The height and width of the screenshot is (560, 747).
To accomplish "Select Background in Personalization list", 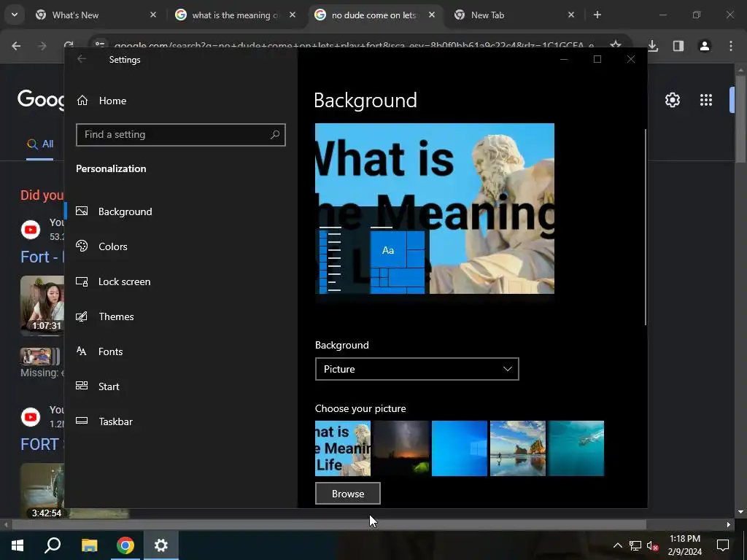I will (x=181, y=211).
